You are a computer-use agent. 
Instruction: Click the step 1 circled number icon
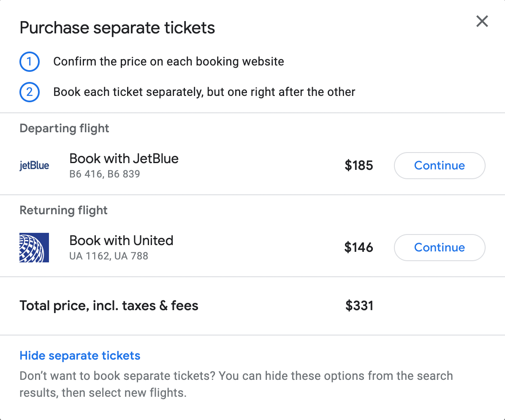(30, 62)
